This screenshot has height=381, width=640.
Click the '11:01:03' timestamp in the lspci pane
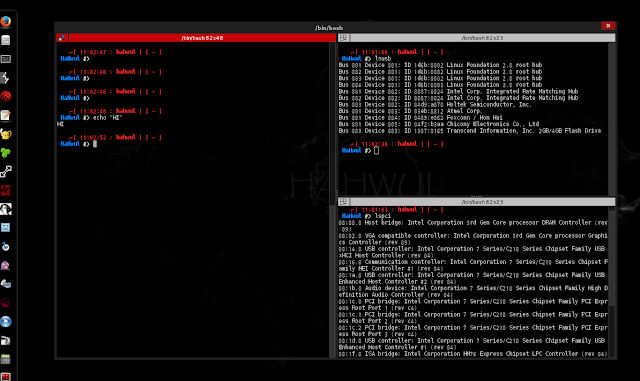[374, 209]
